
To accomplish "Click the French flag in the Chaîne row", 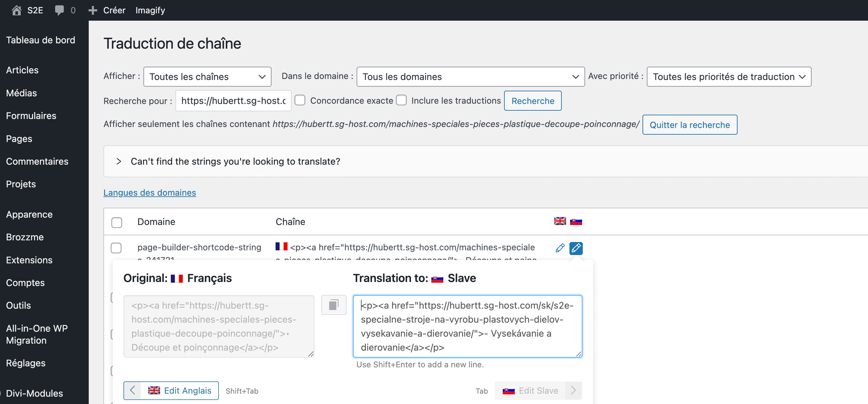I will point(281,246).
